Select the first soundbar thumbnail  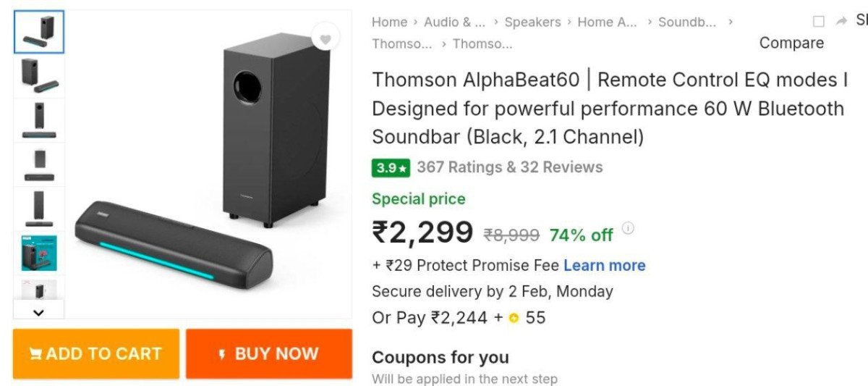click(x=39, y=32)
